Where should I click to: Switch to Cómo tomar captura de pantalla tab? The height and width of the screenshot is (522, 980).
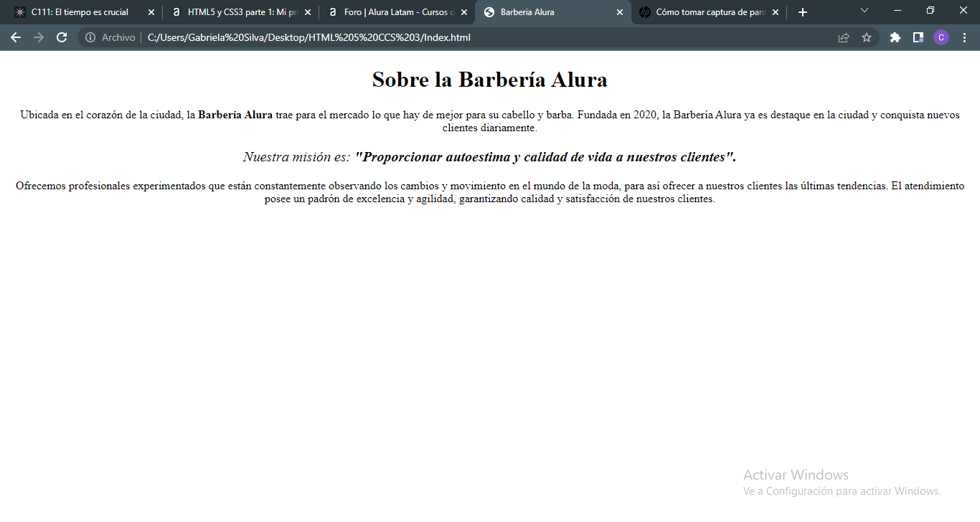coord(710,12)
